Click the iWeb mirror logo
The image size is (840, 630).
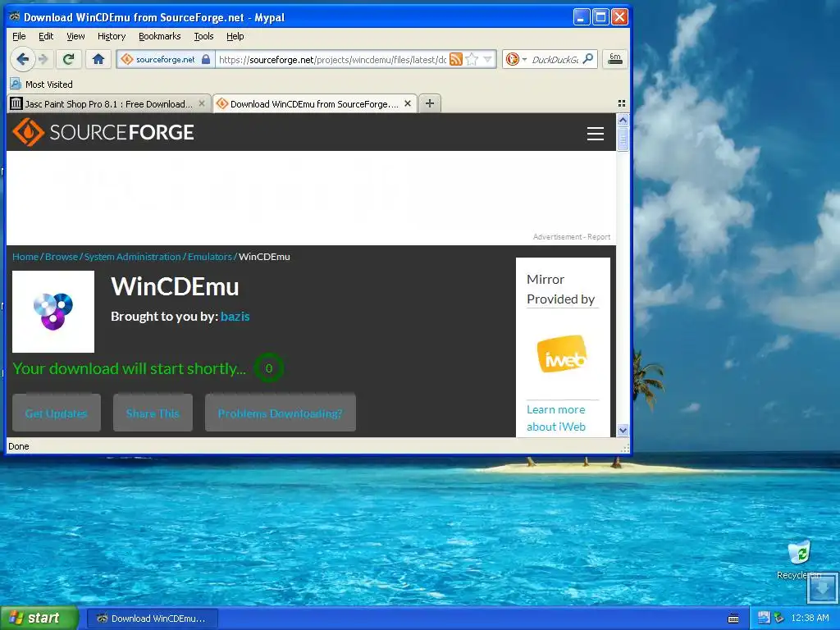(562, 354)
